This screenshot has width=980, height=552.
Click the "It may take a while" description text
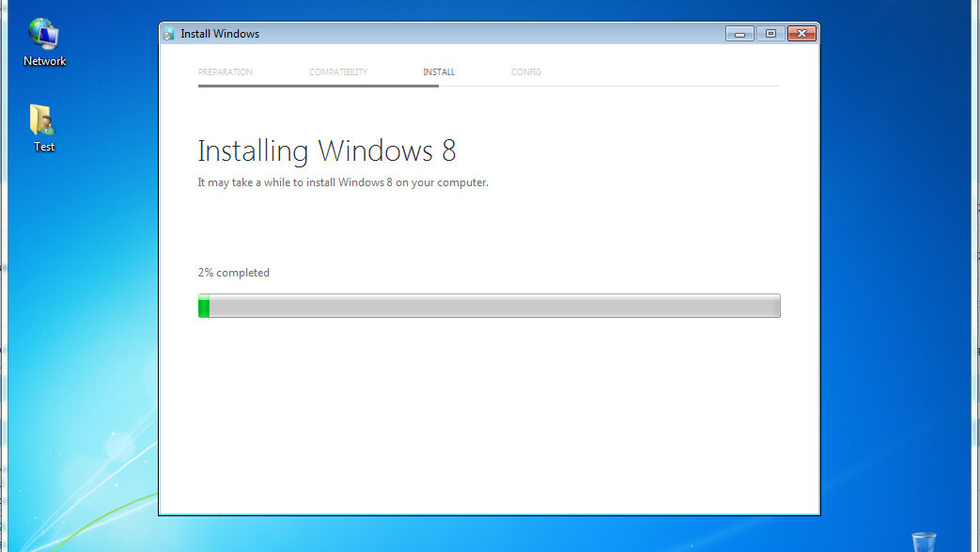tap(343, 182)
